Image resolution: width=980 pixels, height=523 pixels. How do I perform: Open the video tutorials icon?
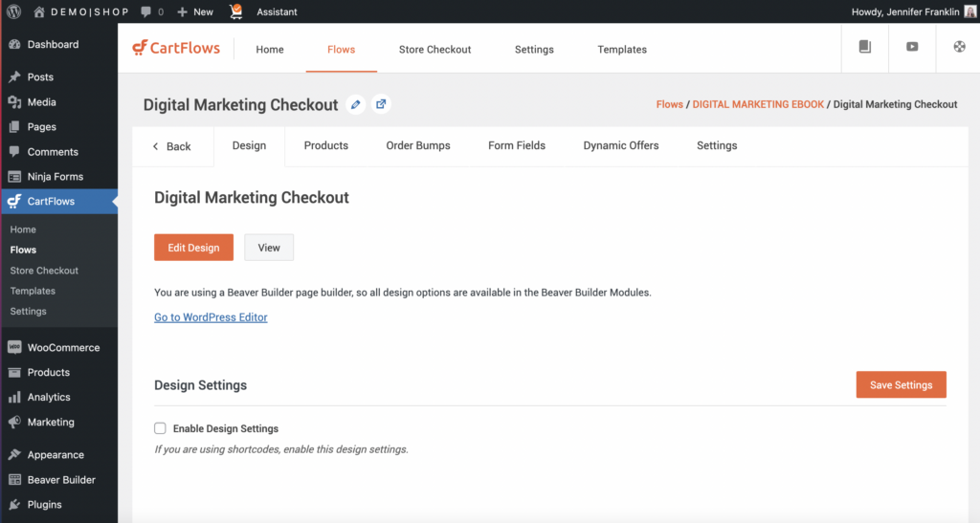(x=912, y=47)
